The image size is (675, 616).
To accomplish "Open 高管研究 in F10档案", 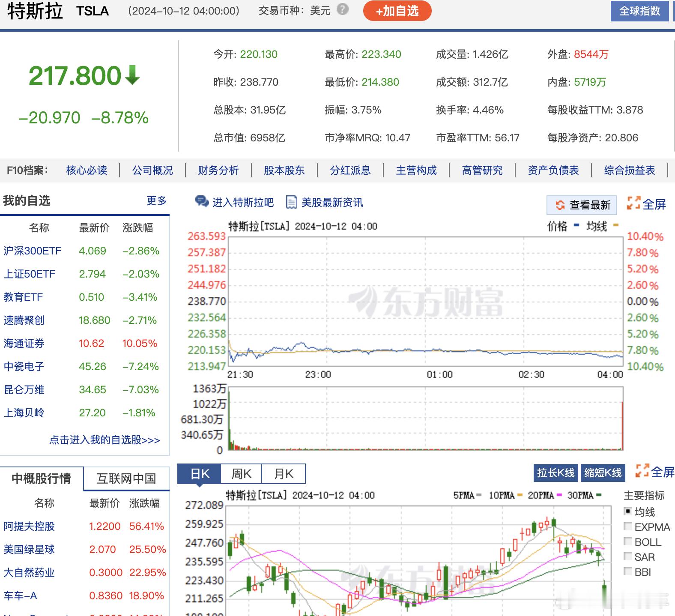I will (482, 170).
